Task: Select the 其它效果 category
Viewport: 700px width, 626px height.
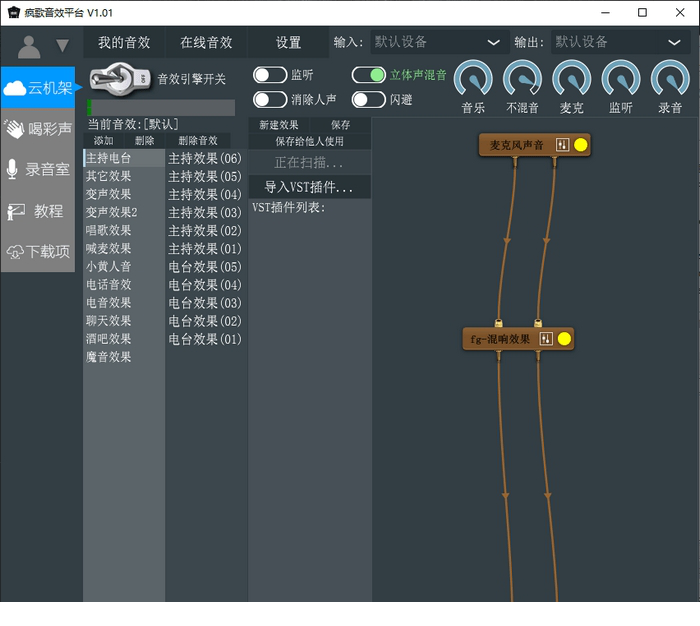Action: [x=124, y=176]
